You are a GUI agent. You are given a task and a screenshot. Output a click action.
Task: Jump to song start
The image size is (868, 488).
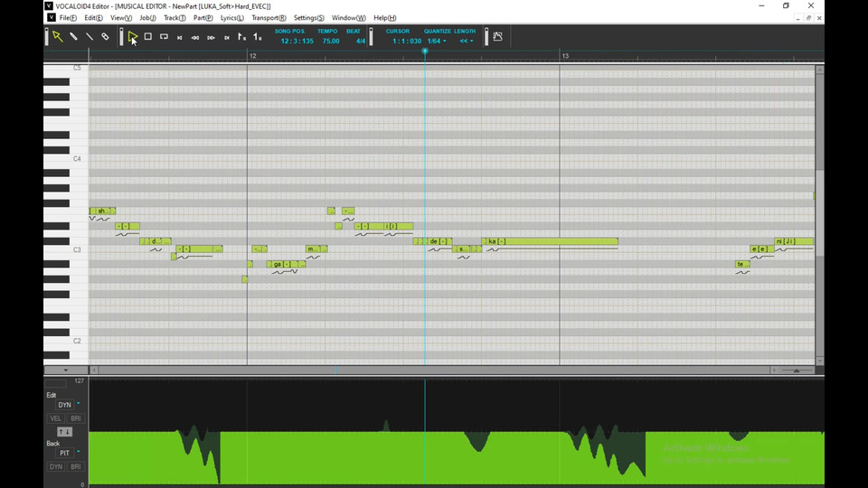[179, 38]
